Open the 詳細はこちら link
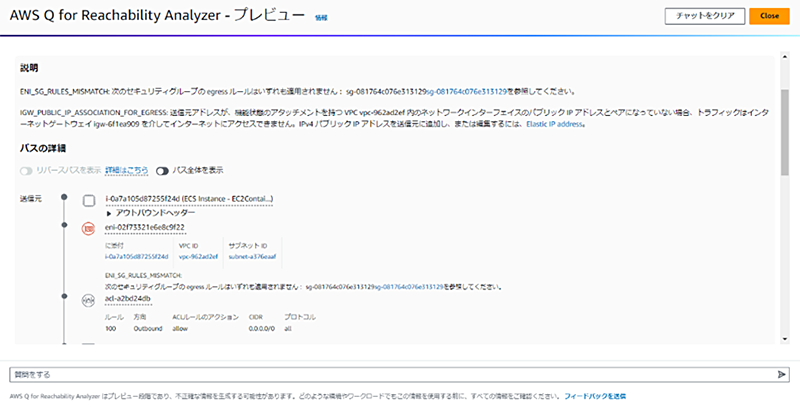Screen dimensions: 800x407 click(x=127, y=170)
